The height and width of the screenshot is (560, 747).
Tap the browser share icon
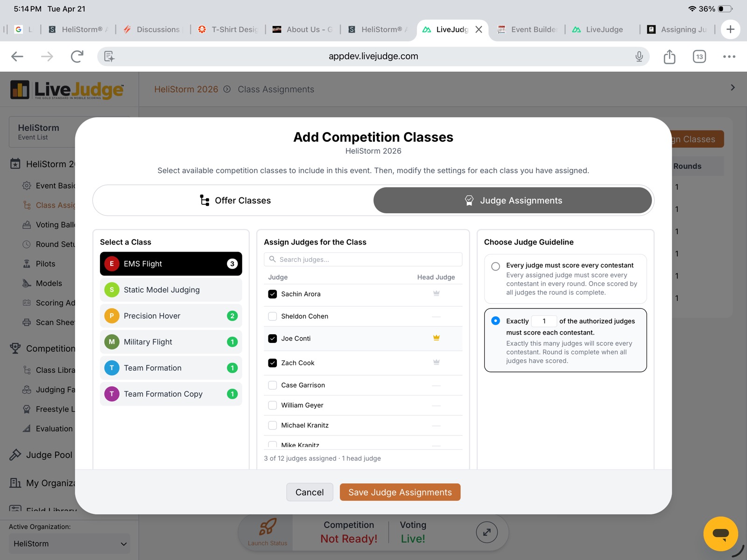(669, 56)
